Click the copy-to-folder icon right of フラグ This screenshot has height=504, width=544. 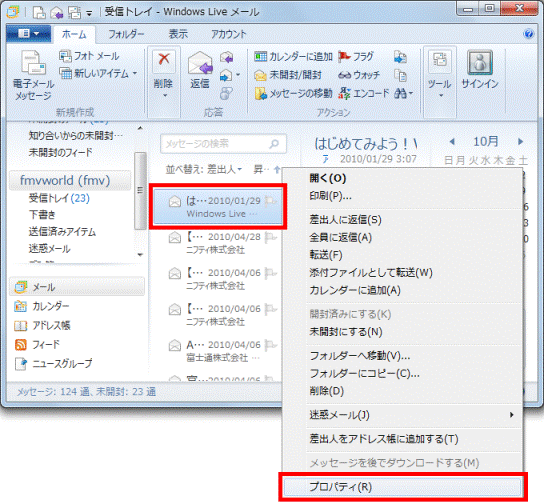pyautogui.click(x=400, y=57)
